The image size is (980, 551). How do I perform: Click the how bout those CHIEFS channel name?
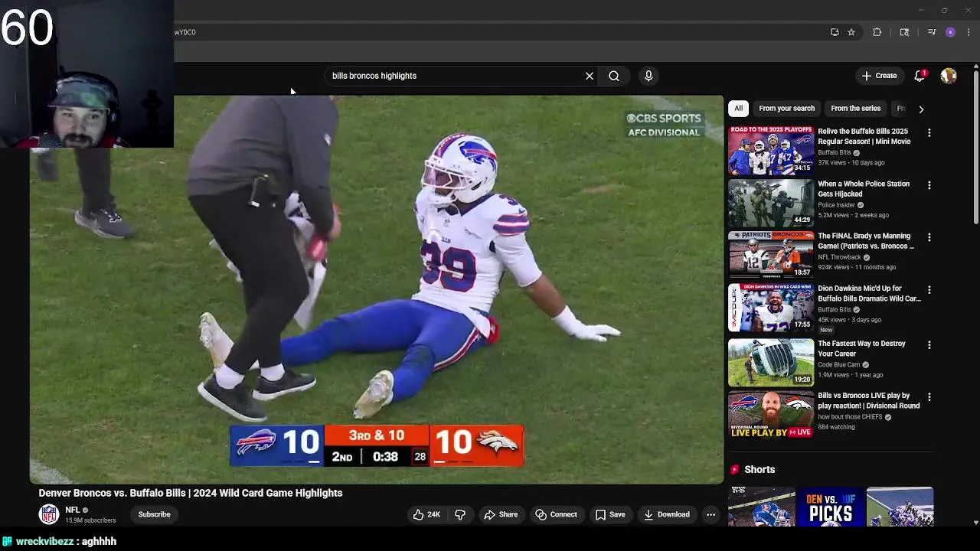(x=850, y=417)
